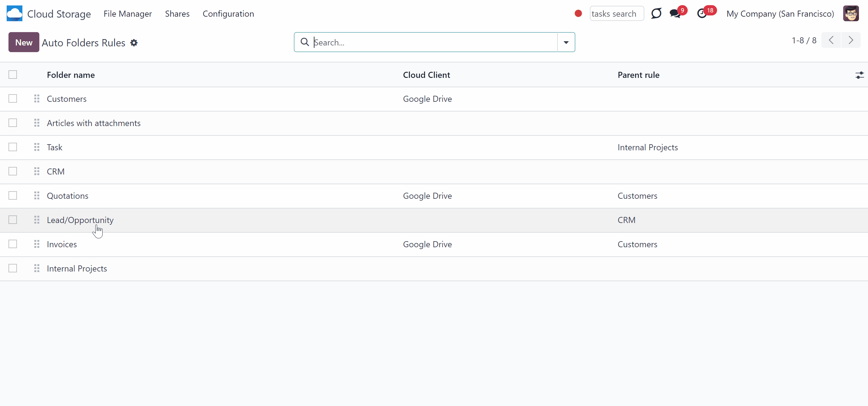Expand the search filter dropdown arrow
Screen dimensions: 868x406
point(566,42)
